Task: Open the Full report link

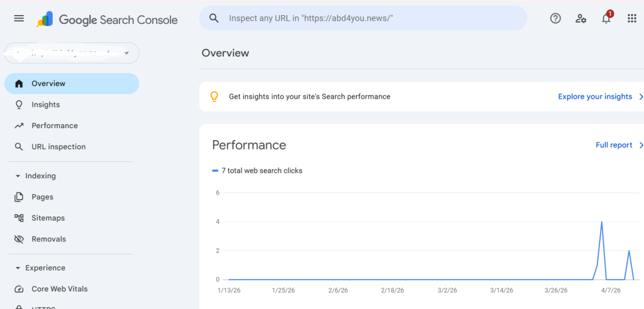Action: pyautogui.click(x=614, y=145)
